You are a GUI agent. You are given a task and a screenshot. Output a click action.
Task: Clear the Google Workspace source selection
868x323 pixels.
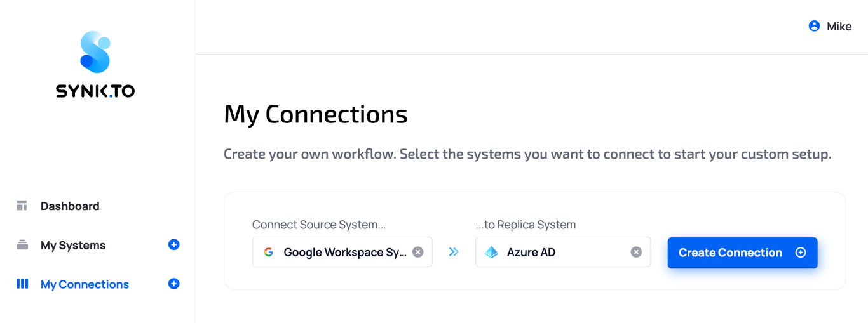click(418, 252)
